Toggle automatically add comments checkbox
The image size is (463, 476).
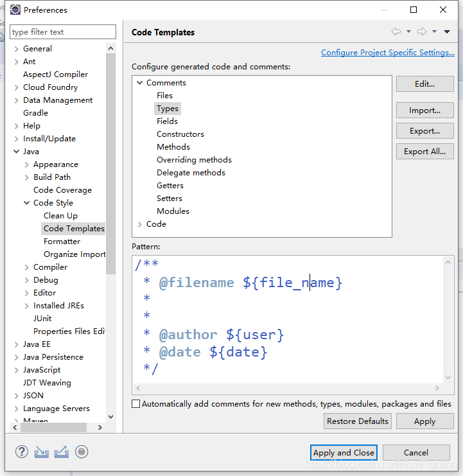coord(136,404)
